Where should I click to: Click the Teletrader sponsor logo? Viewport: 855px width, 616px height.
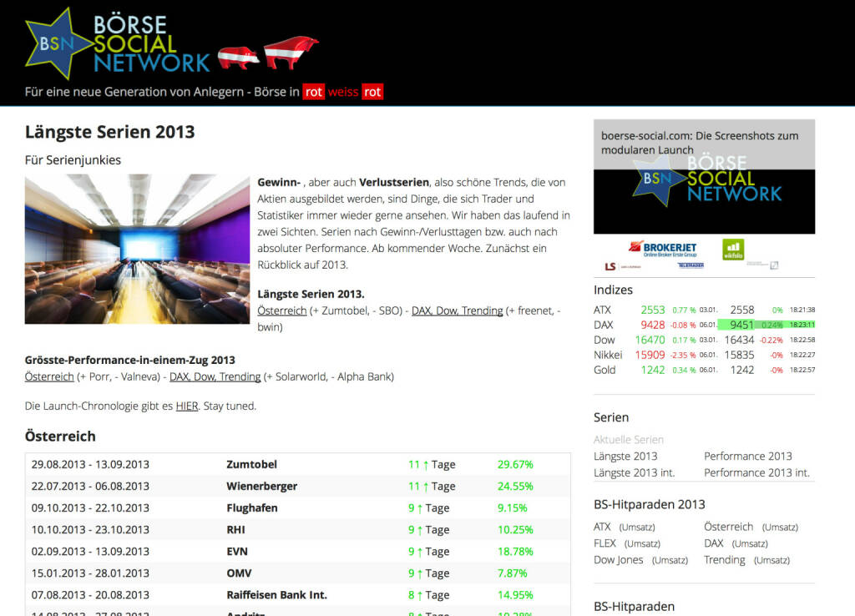click(x=691, y=265)
